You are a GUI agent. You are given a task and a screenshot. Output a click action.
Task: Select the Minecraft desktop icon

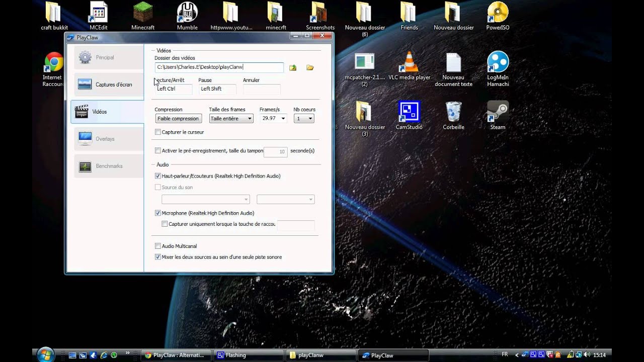click(143, 17)
